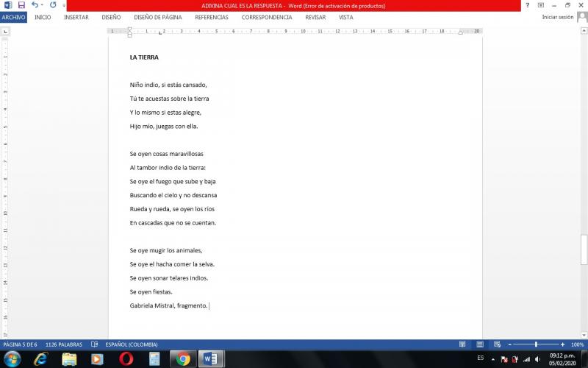Click the scroll down arrow of vertical scrollbar
The image size is (588, 368).
584,335
